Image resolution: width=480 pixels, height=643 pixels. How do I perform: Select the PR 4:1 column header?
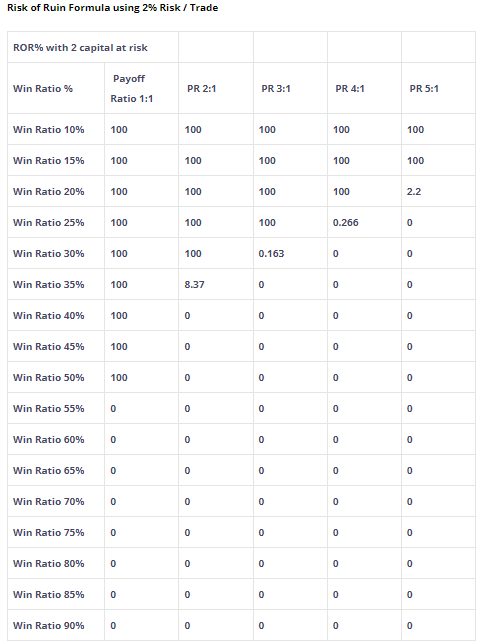pos(364,89)
